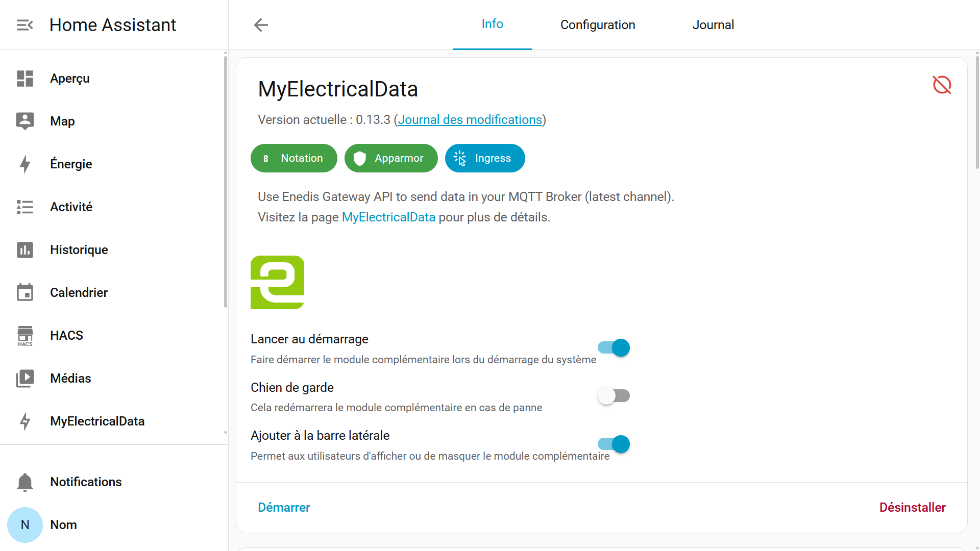Open the Aperçu dashboard icon
Viewport: 980px width, 551px height.
coord(25,79)
